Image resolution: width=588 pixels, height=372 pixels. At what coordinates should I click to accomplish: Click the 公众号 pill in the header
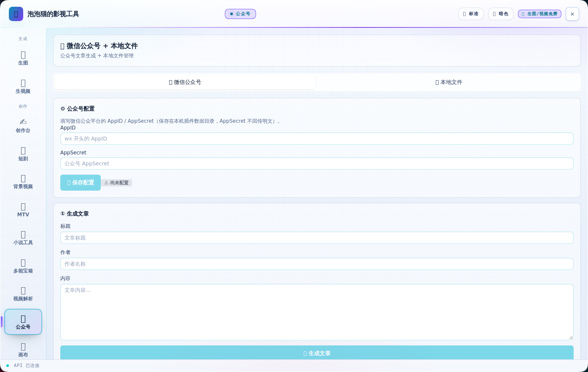coord(240,14)
